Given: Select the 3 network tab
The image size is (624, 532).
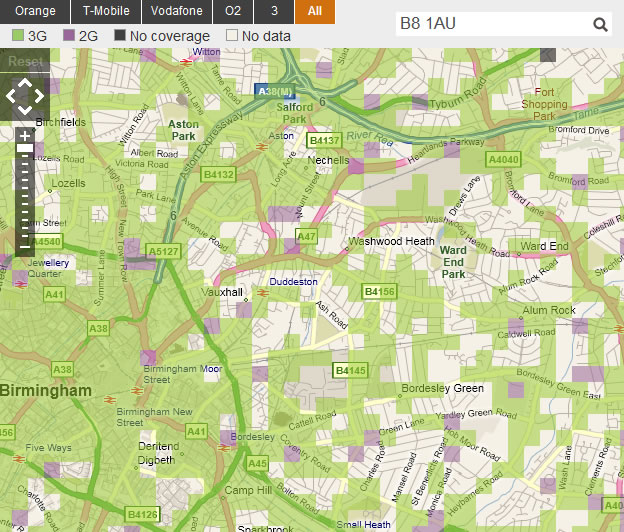Looking at the screenshot, I should pos(274,11).
